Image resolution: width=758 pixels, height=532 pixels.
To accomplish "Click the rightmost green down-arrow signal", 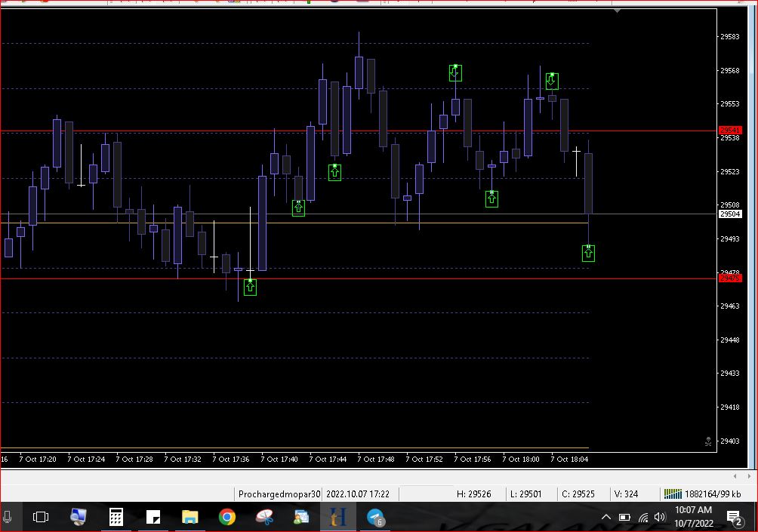I will tap(552, 80).
